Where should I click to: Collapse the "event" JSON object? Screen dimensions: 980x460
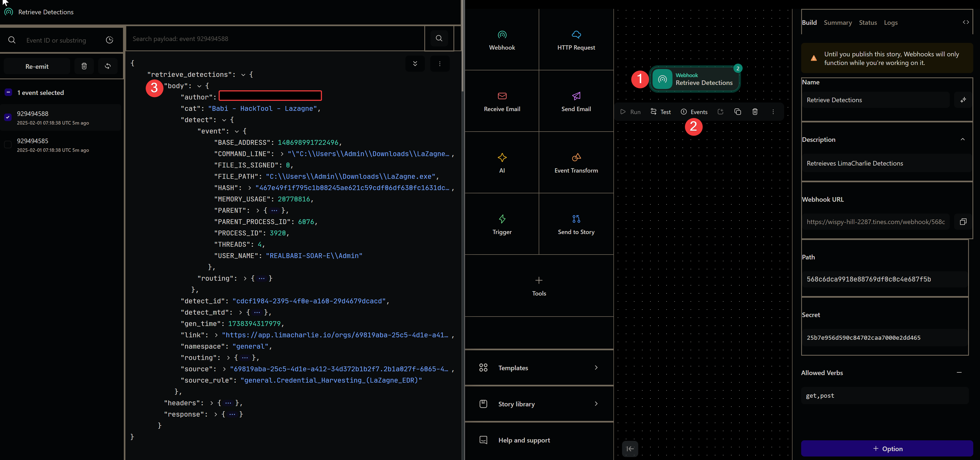(x=236, y=132)
